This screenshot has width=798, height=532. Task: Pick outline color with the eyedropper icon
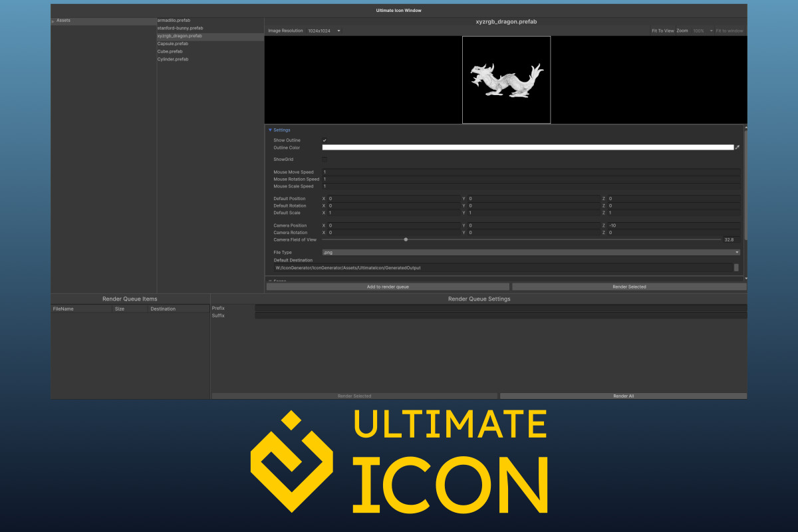click(737, 148)
